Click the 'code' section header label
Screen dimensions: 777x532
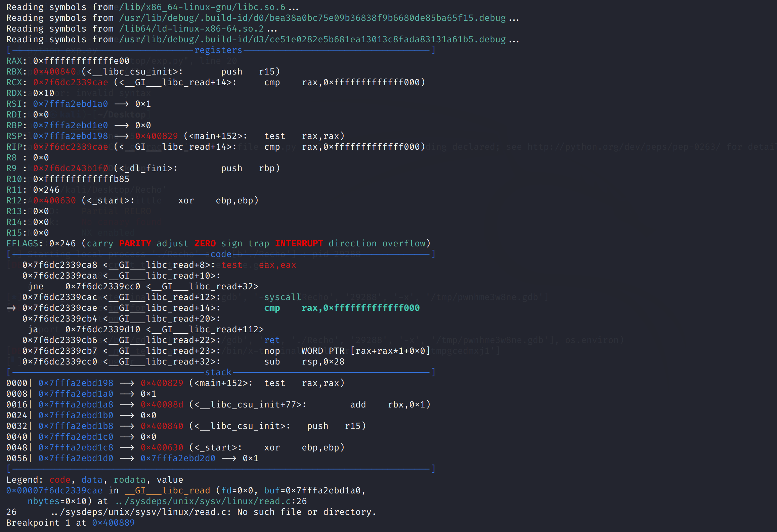click(221, 254)
